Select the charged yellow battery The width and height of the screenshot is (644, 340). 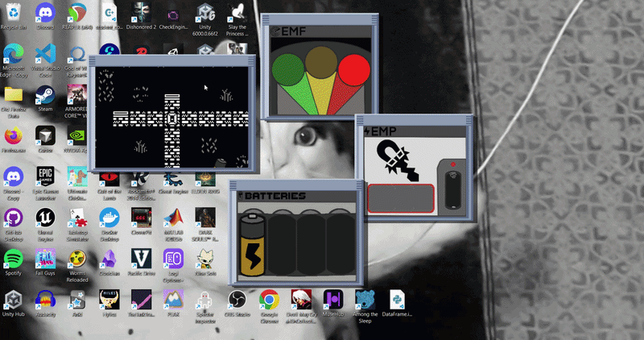point(254,244)
